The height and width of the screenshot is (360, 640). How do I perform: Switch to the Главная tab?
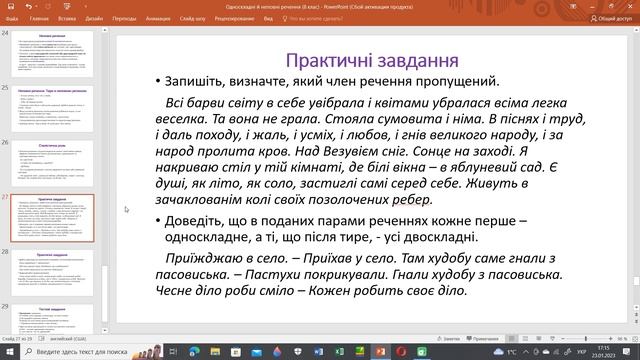coord(39,19)
